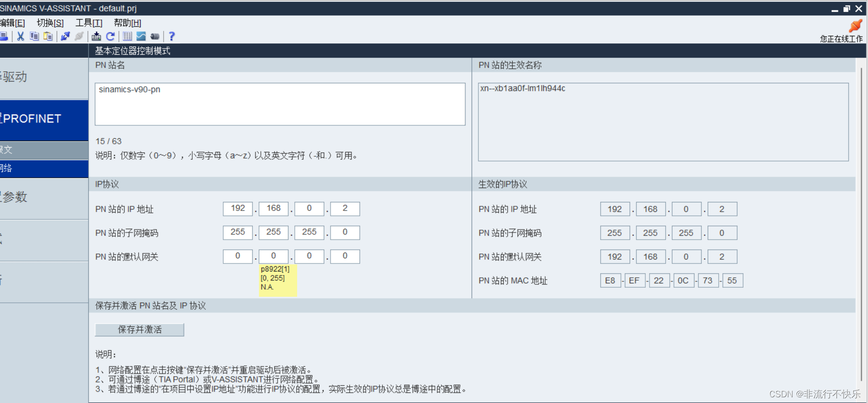Viewport: 868px width, 403px height.
Task: Click default gateway third octet field
Action: [309, 256]
